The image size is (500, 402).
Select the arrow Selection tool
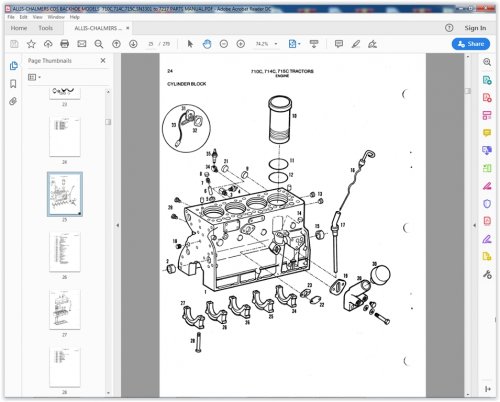click(x=190, y=44)
